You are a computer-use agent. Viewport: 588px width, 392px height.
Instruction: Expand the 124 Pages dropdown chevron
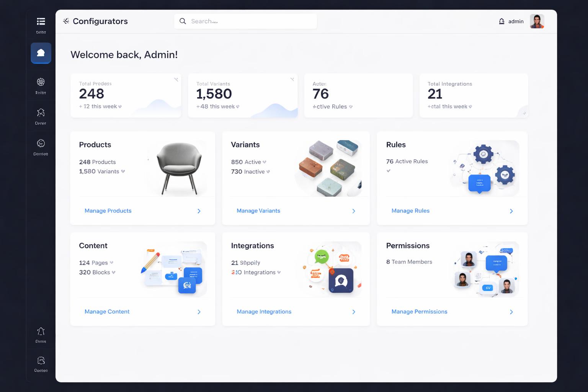[111, 263]
